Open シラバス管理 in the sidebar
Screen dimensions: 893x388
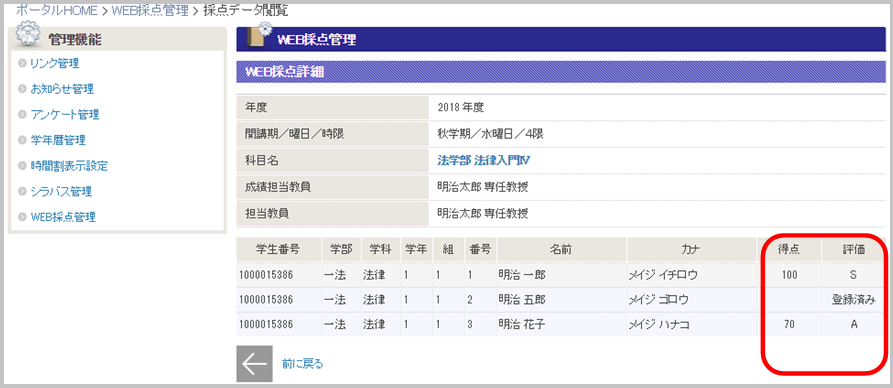click(60, 191)
